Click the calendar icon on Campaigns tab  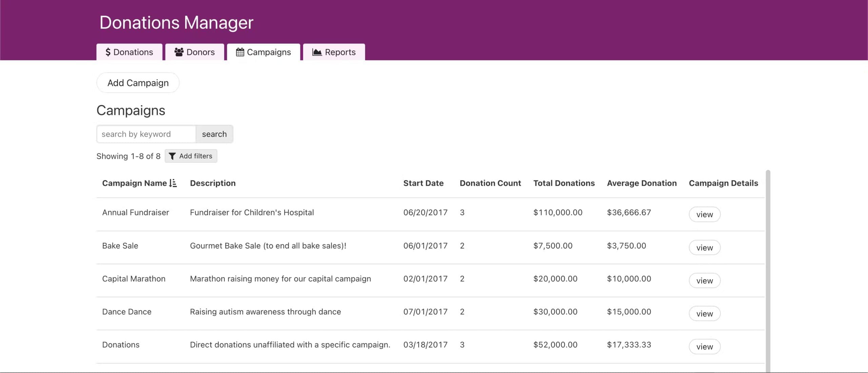coord(240,52)
